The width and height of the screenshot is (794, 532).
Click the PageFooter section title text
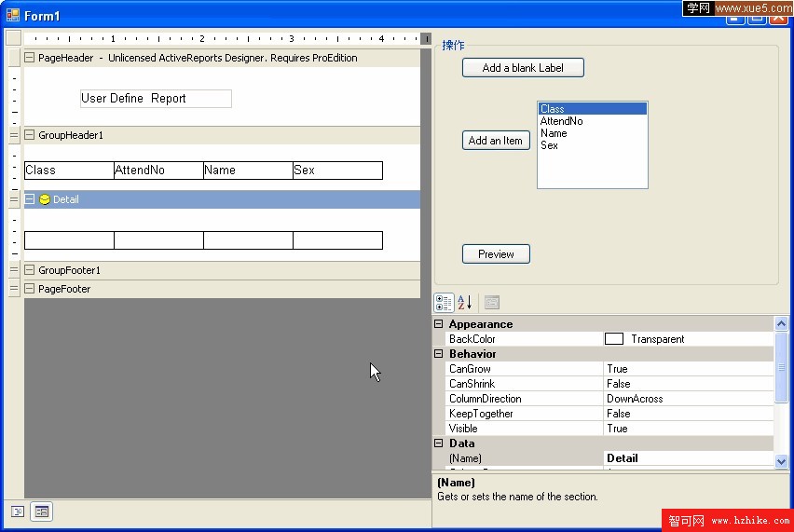pyautogui.click(x=64, y=289)
